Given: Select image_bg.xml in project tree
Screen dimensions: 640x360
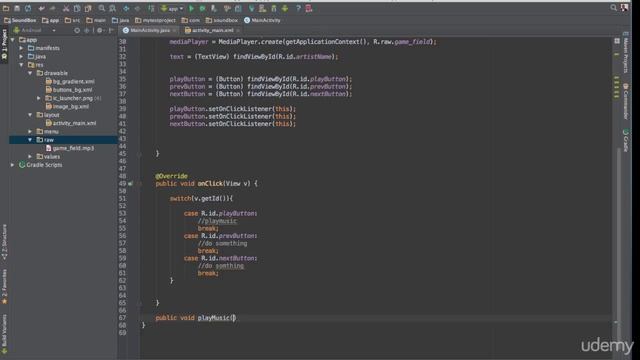Looking at the screenshot, I should [67, 107].
